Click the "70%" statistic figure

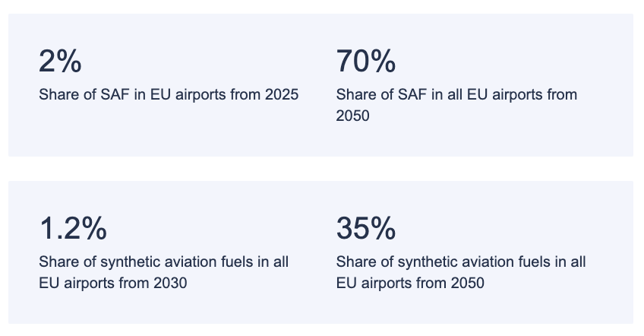point(365,61)
